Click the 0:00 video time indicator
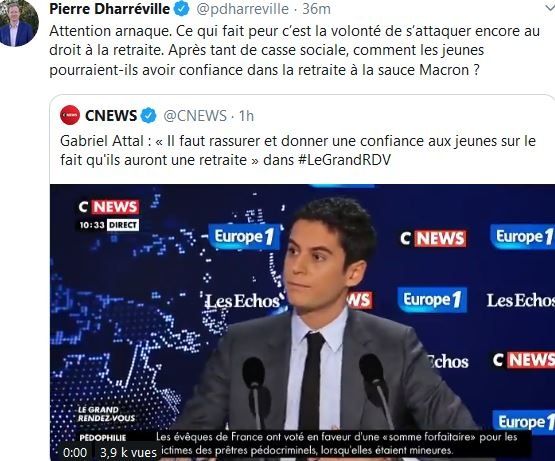The width and height of the screenshot is (555, 461). click(75, 453)
